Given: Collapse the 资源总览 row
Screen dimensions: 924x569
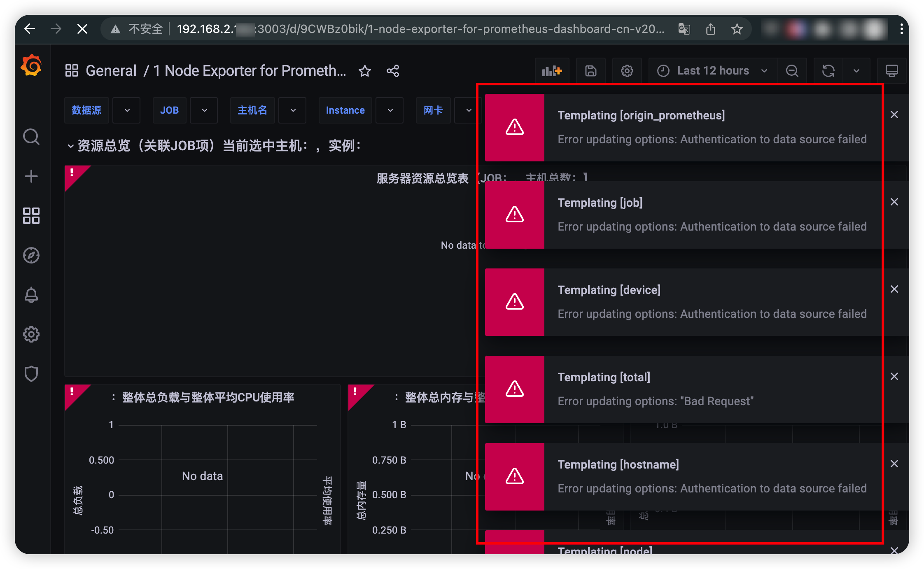Looking at the screenshot, I should click(x=71, y=146).
